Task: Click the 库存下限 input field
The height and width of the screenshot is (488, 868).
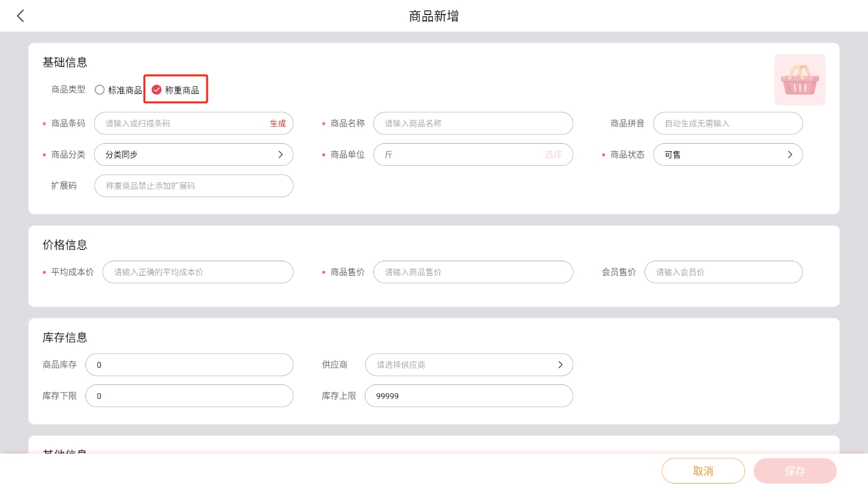Action: pyautogui.click(x=189, y=396)
